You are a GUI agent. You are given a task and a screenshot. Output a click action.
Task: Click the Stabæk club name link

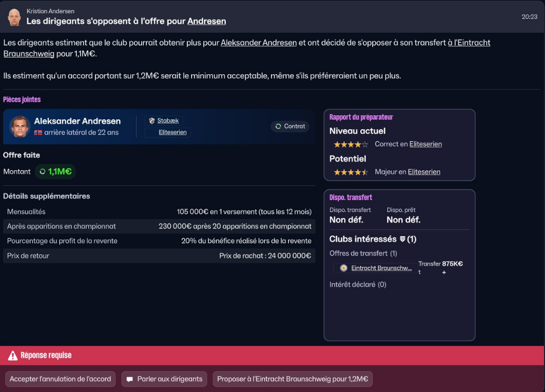(168, 120)
